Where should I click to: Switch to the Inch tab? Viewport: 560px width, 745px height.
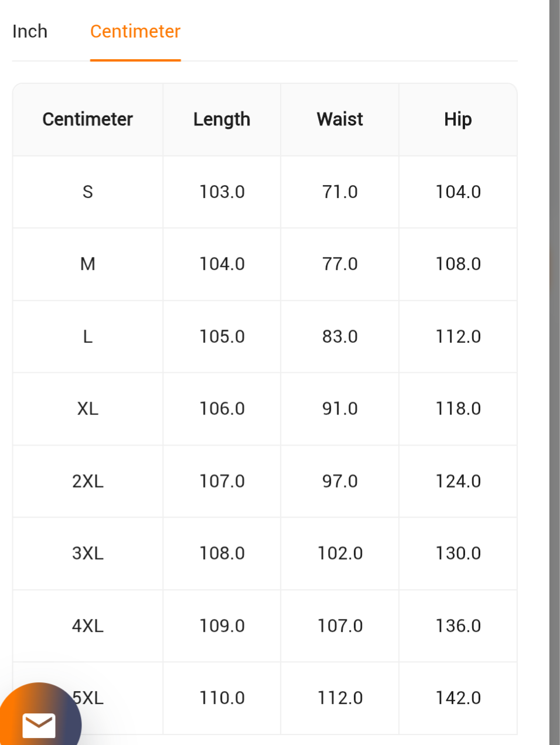tap(30, 31)
